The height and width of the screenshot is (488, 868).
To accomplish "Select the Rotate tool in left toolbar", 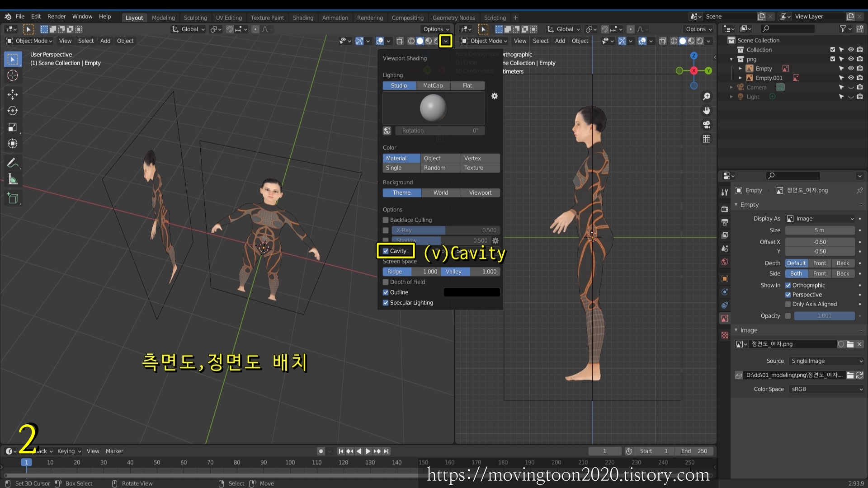I will [x=13, y=111].
